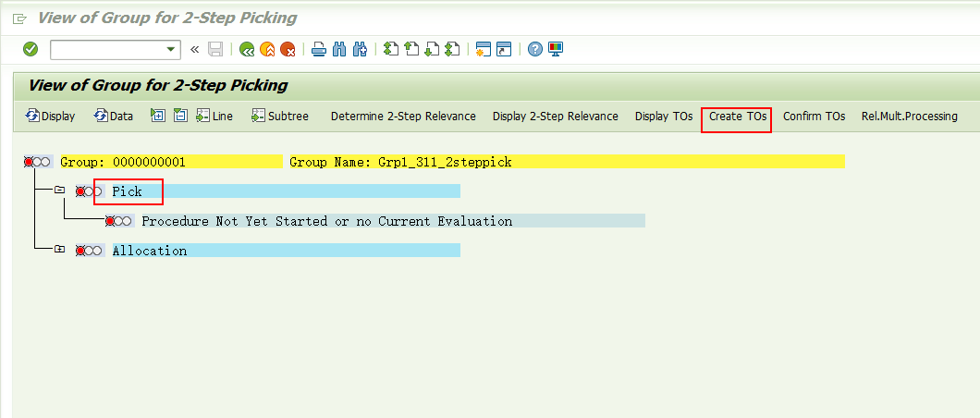This screenshot has height=418, width=980.
Task: Click Create TOs button
Action: [x=738, y=117]
